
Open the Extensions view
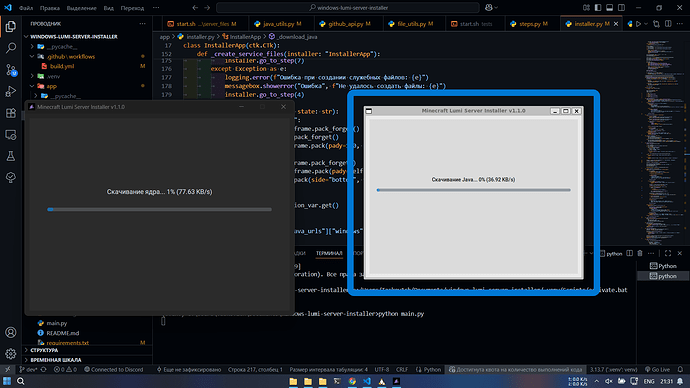click(11, 113)
